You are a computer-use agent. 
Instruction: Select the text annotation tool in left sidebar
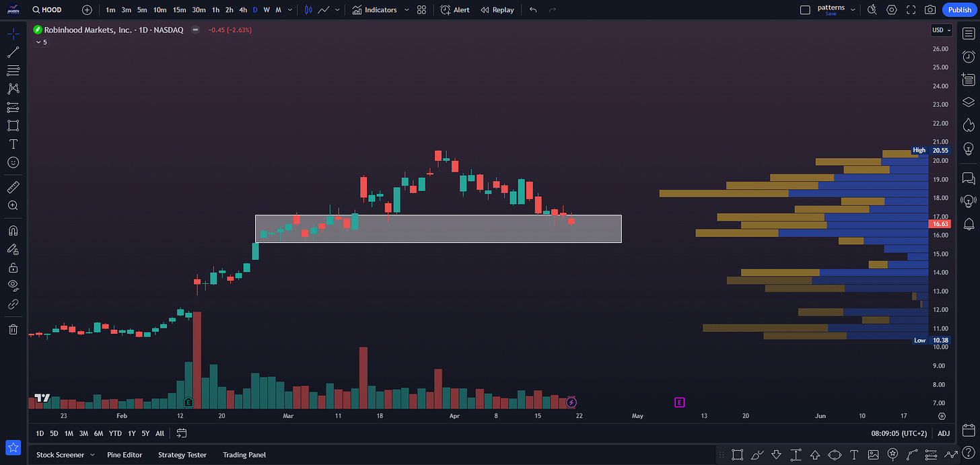point(13,144)
